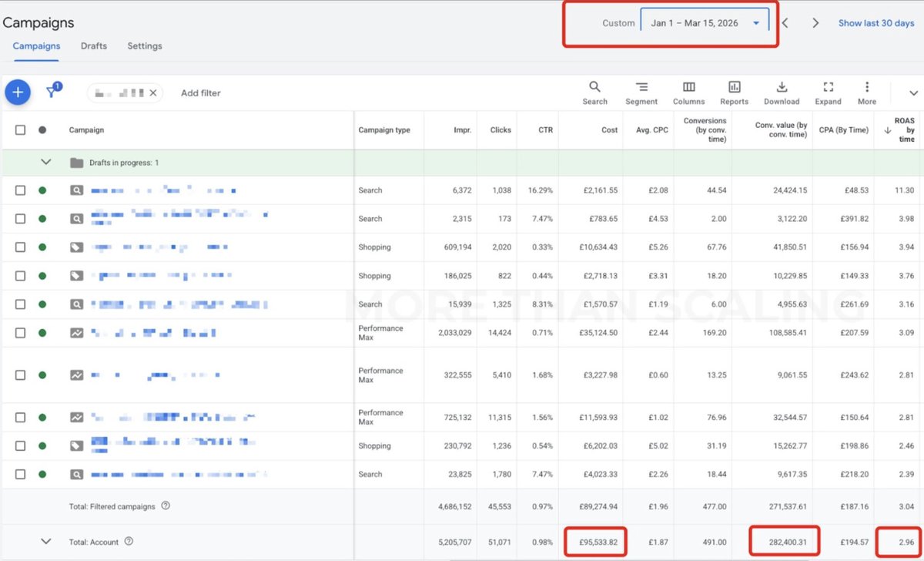Select the 11.30 ROAS value

tap(905, 190)
